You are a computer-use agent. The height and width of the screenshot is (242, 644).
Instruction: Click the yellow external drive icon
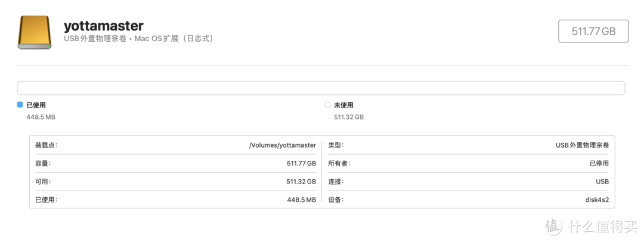coord(35,32)
